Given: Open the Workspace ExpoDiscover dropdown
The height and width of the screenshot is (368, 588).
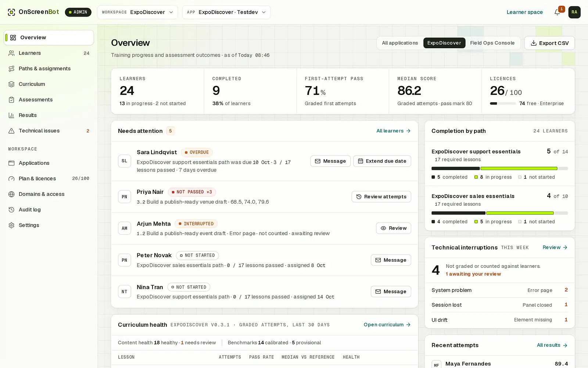Looking at the screenshot, I should pos(137,12).
